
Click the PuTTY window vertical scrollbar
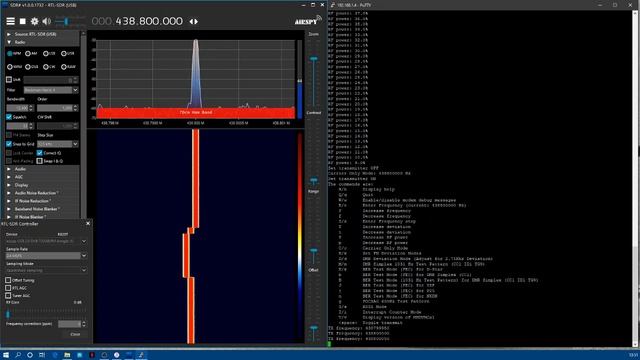click(x=635, y=178)
